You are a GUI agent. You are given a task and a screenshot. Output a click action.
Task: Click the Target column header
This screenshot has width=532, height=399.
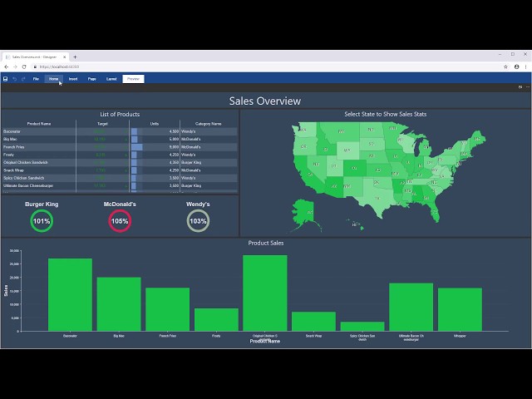coord(102,124)
